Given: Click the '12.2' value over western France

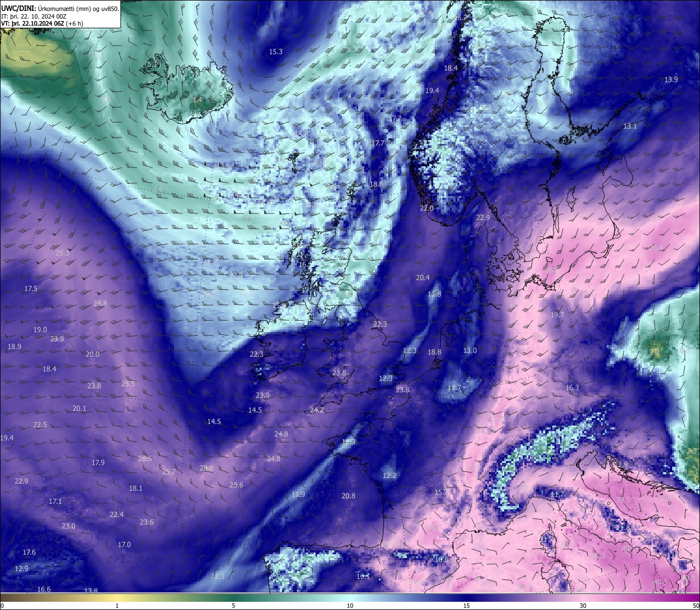Looking at the screenshot, I should (389, 476).
